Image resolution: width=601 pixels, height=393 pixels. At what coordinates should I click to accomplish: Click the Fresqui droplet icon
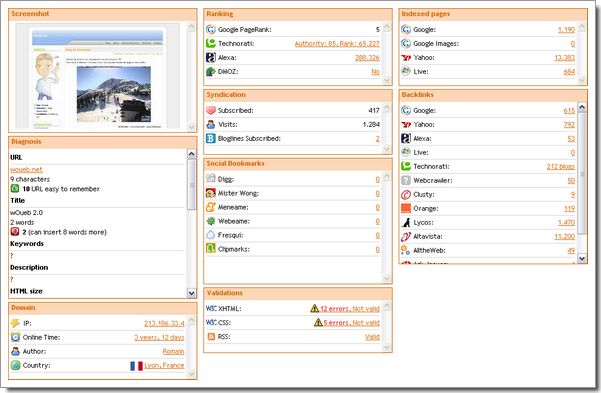pyautogui.click(x=210, y=235)
